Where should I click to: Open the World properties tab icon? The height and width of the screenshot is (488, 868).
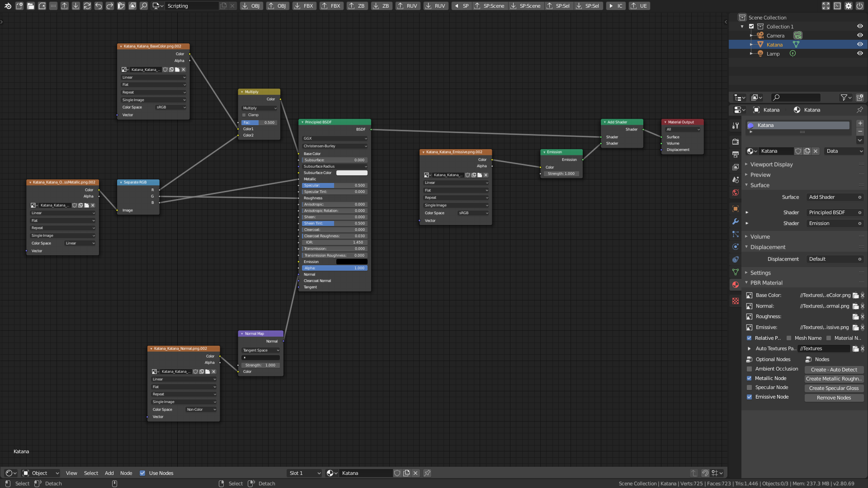(736, 192)
